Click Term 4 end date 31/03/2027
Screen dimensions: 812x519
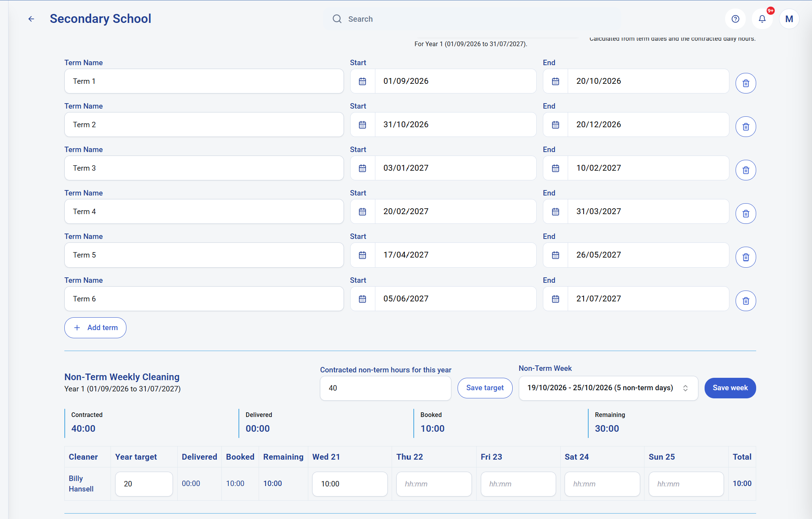(x=648, y=211)
